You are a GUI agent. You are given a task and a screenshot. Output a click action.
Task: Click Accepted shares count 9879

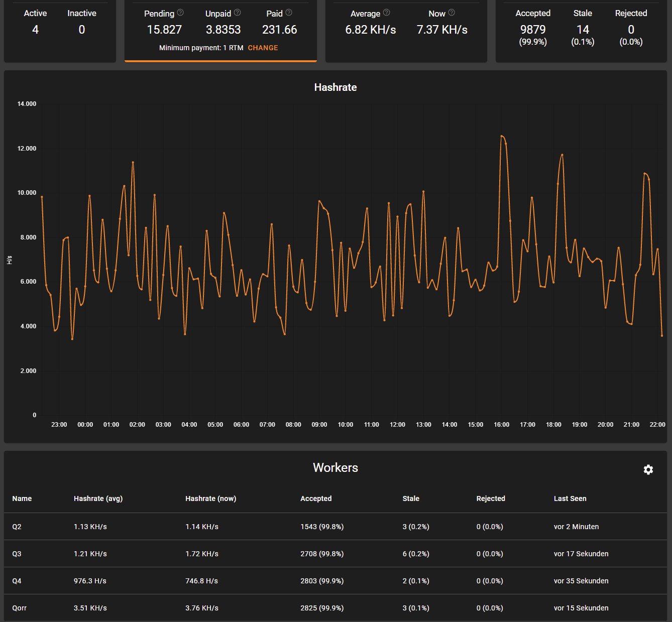533,30
